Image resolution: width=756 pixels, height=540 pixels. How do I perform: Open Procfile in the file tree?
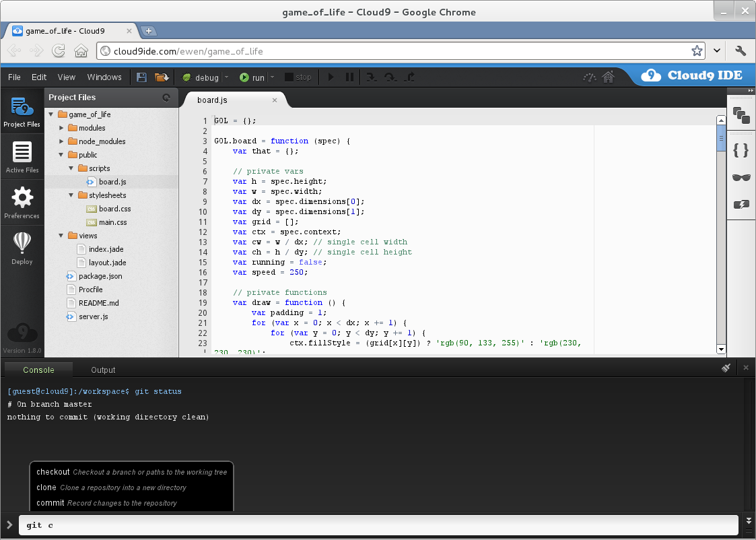coord(91,290)
